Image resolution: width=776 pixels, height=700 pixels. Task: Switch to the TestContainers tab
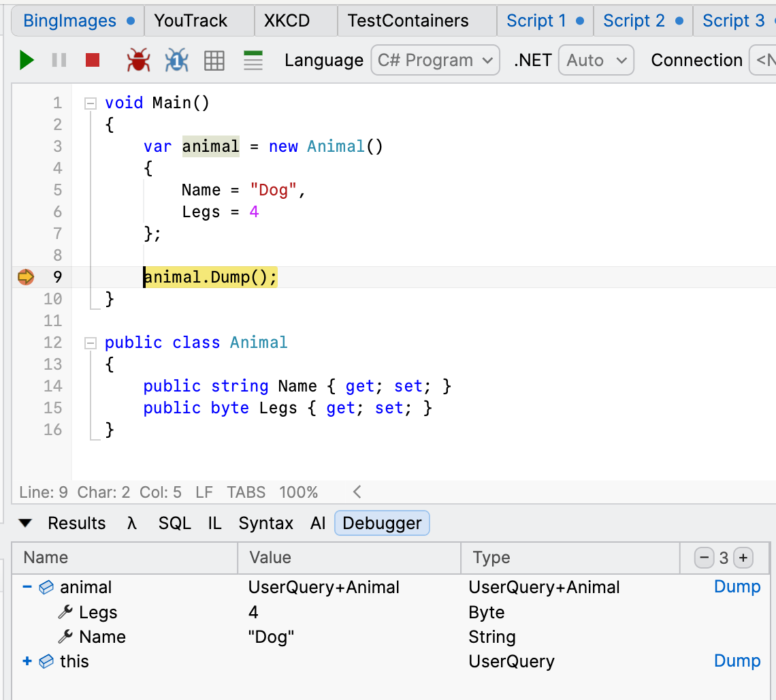click(417, 21)
